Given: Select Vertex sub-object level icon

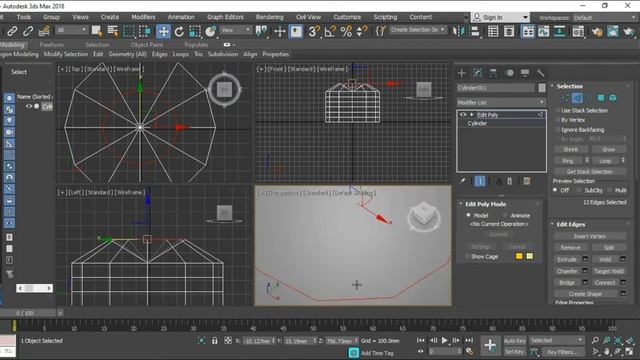Looking at the screenshot, I should click(565, 98).
